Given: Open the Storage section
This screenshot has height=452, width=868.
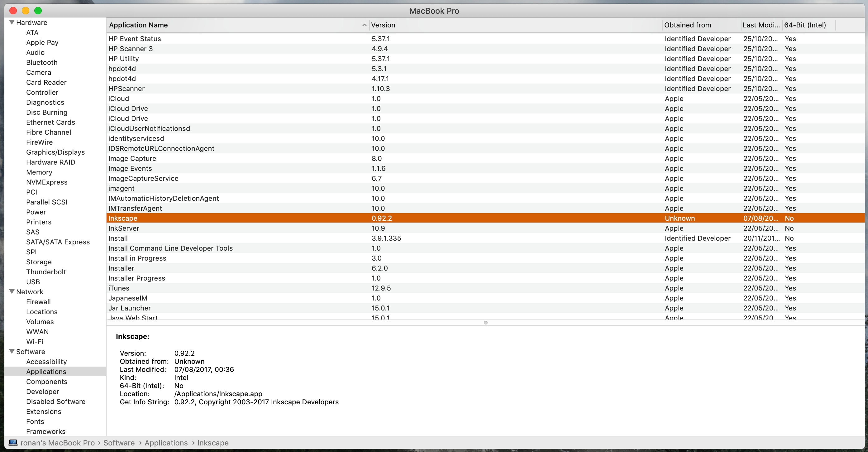Looking at the screenshot, I should click(x=39, y=262).
